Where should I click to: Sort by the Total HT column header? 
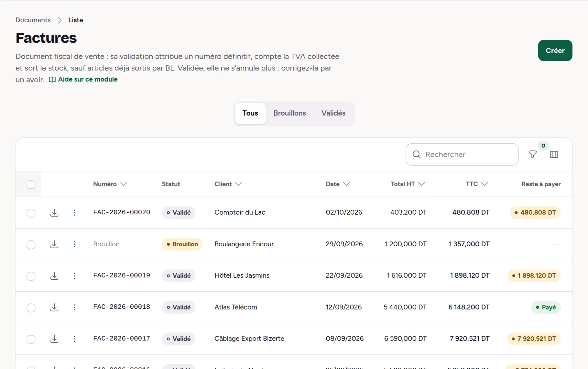(408, 184)
